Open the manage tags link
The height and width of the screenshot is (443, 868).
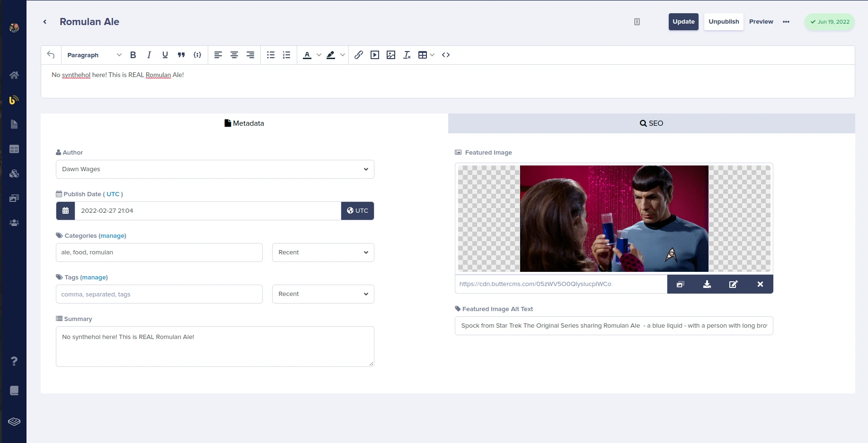(x=94, y=277)
